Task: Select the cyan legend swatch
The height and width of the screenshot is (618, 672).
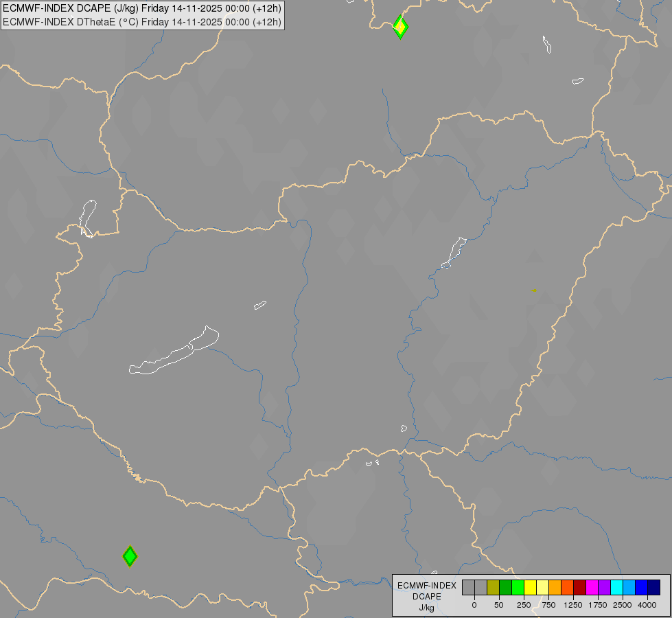Action: pyautogui.click(x=616, y=588)
